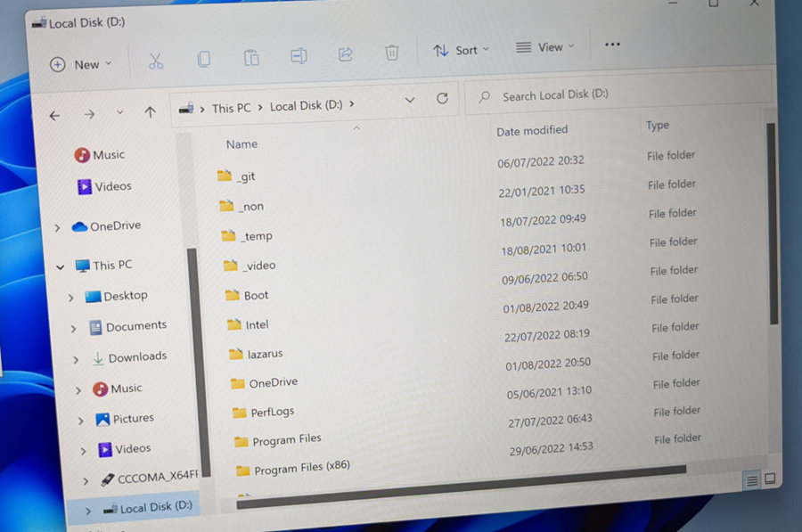The width and height of the screenshot is (802, 532).
Task: Click the Search Local Disk (D:) box
Action: point(618,93)
